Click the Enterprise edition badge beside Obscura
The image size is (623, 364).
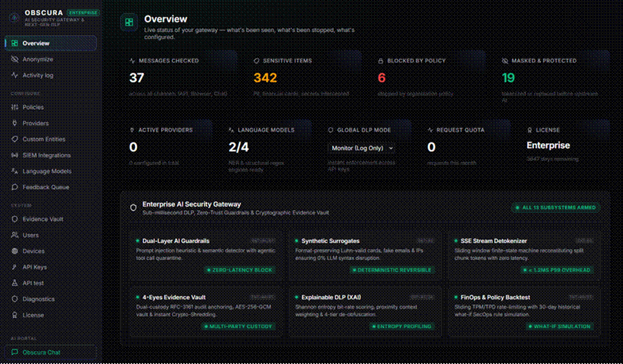click(x=83, y=12)
